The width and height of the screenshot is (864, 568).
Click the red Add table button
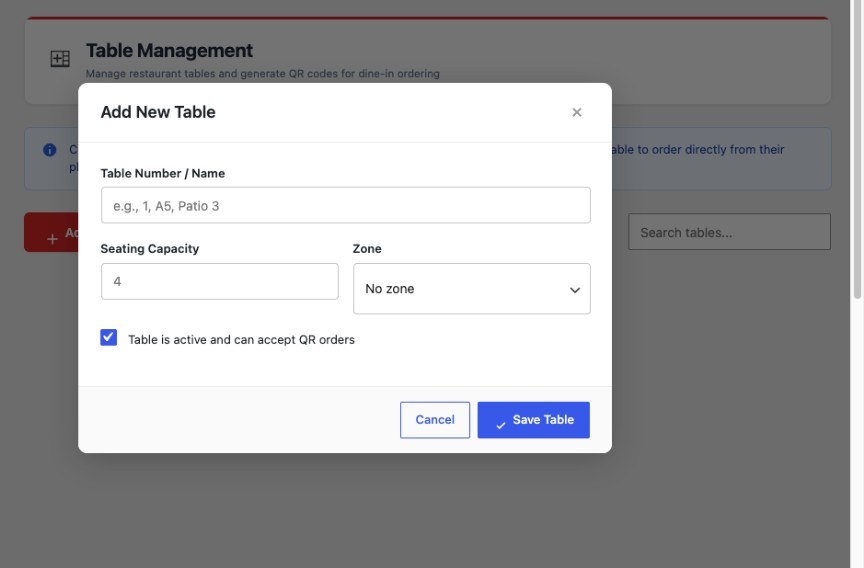(x=51, y=232)
